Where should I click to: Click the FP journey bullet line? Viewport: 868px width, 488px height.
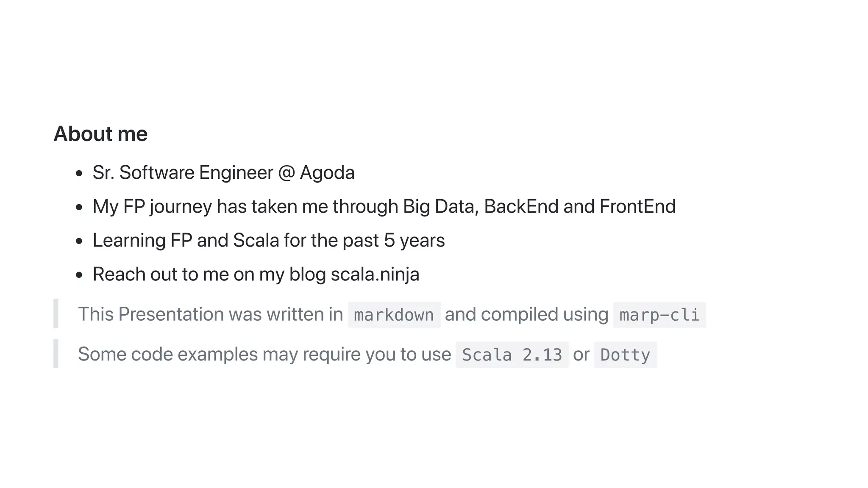click(x=384, y=207)
